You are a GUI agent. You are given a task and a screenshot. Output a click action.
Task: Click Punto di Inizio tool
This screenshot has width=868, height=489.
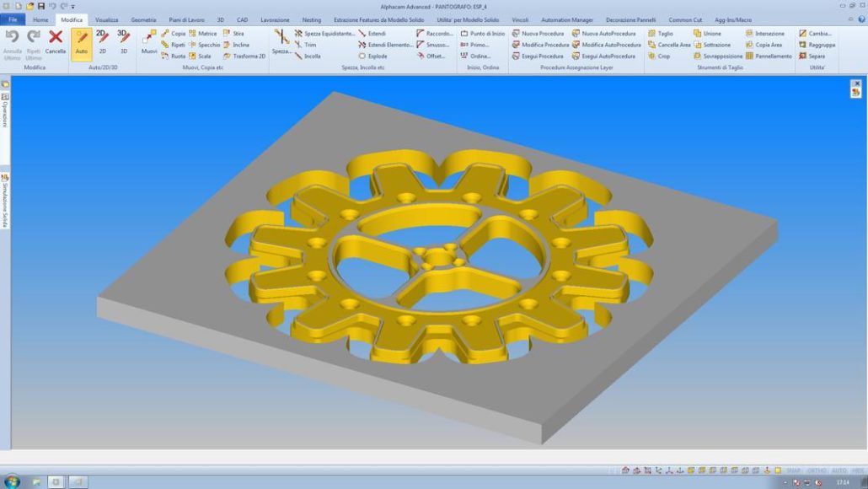(x=482, y=33)
